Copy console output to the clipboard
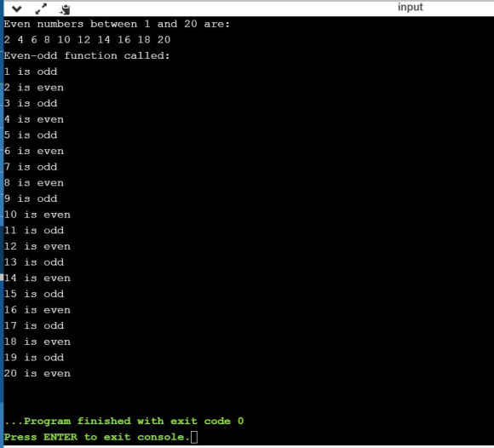The width and height of the screenshot is (494, 448). coord(65,9)
